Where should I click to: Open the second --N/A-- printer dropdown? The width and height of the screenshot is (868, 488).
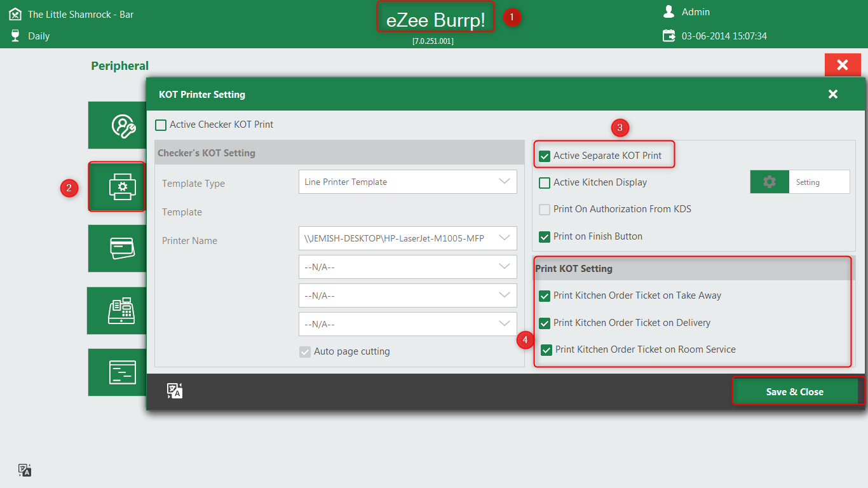(407, 295)
